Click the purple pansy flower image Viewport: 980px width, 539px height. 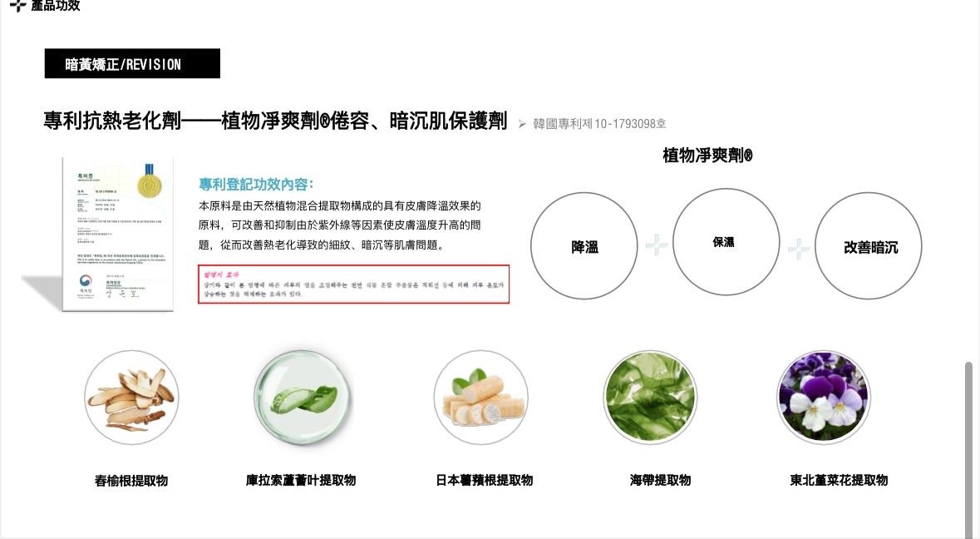pyautogui.click(x=823, y=398)
